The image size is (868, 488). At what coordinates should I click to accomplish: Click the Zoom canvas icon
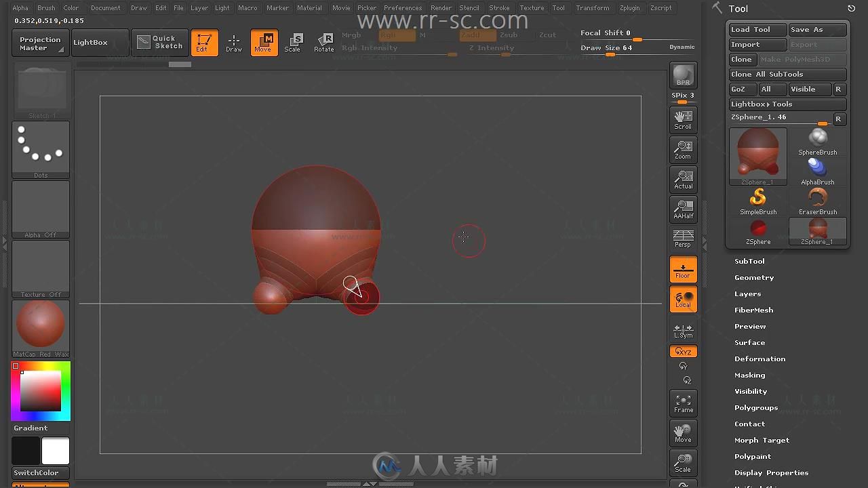(x=683, y=149)
